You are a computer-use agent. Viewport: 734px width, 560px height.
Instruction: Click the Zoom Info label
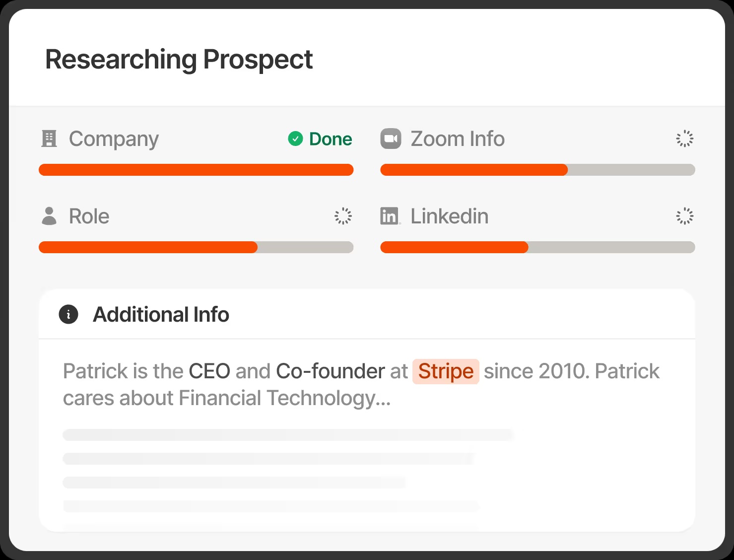pyautogui.click(x=458, y=139)
